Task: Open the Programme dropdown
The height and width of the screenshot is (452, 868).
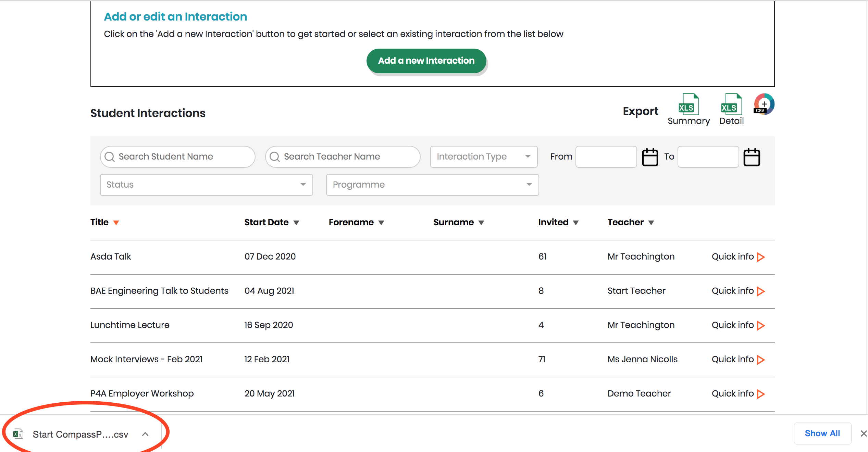Action: (x=432, y=185)
